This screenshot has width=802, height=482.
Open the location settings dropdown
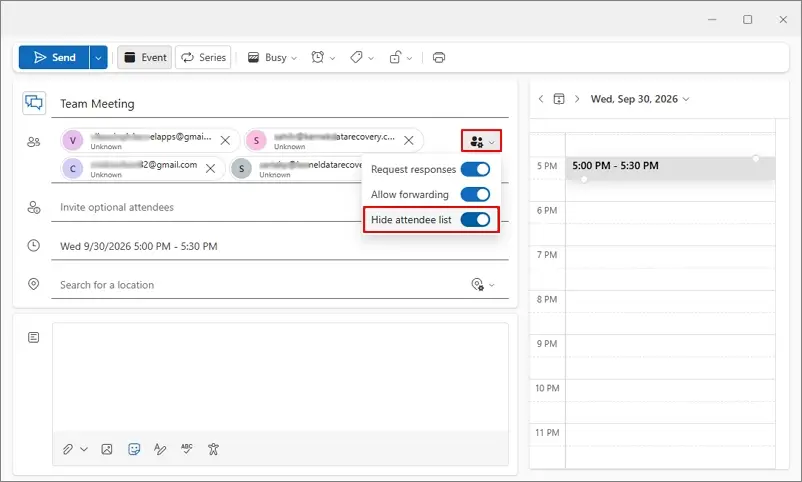click(482, 285)
